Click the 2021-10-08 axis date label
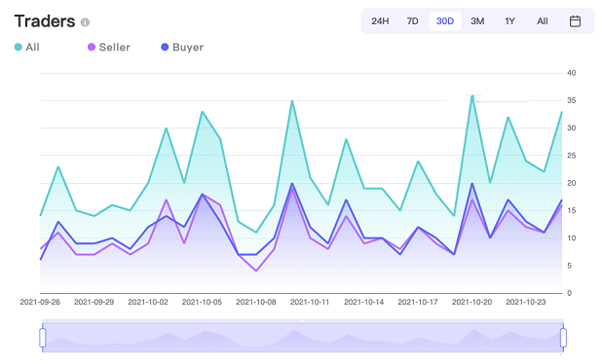This screenshot has width=602, height=364. point(255,303)
